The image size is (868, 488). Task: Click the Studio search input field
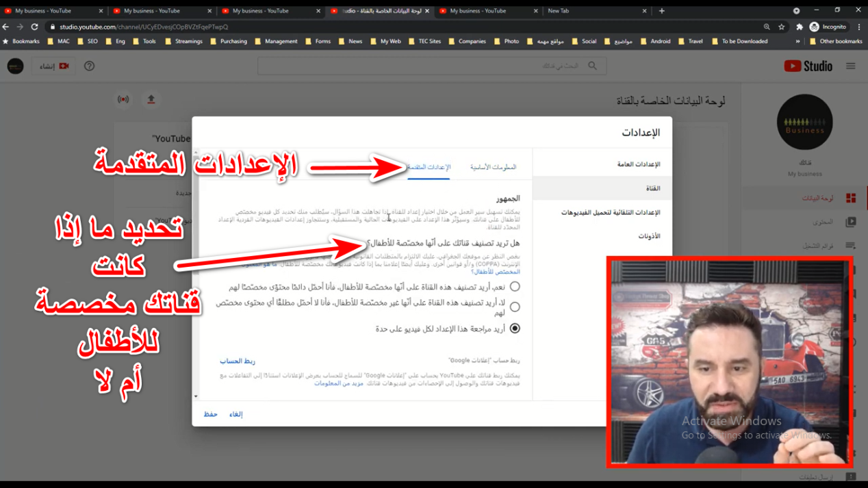424,66
